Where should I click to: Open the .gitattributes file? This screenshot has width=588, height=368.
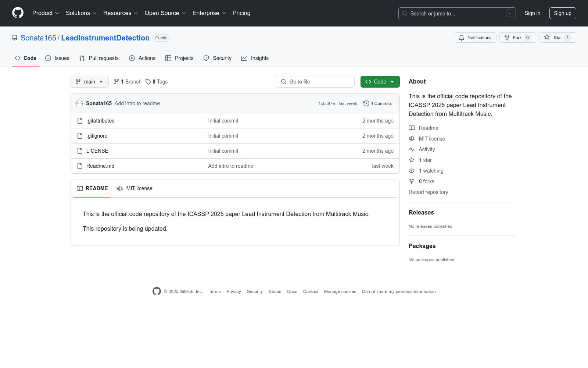coord(100,121)
